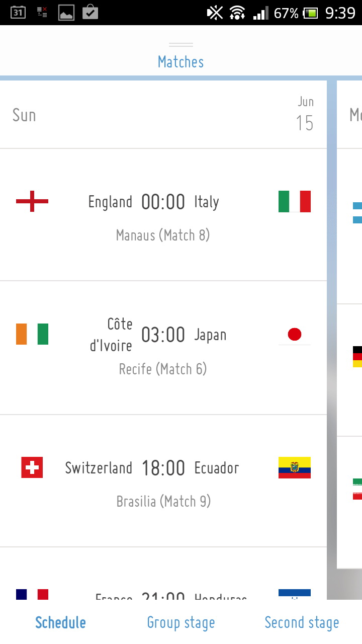Select the Manaus (Match 8) venue text
Viewport: 362px width, 644px height.
coord(163,235)
